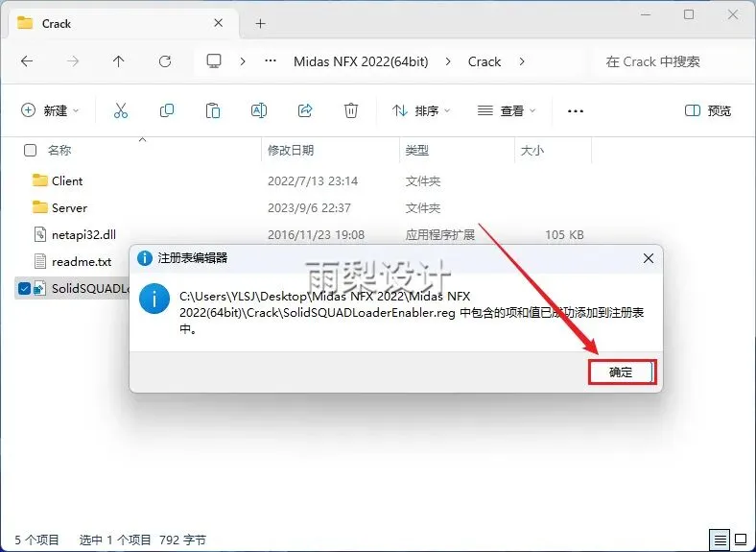Screen dimensions: 756x552
Task: Tick the select-all checkbox by 名称
Action: click(x=30, y=151)
